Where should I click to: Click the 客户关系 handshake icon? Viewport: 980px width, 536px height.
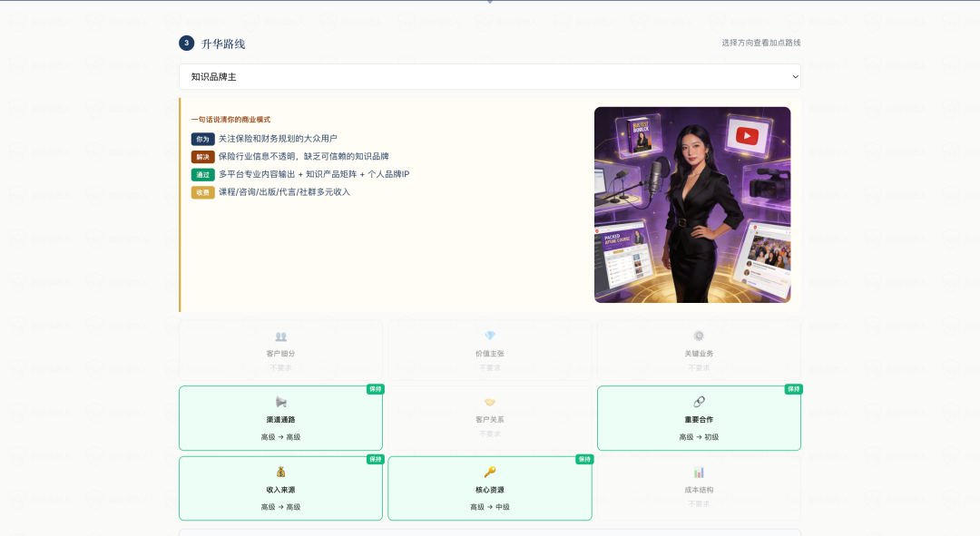490,403
